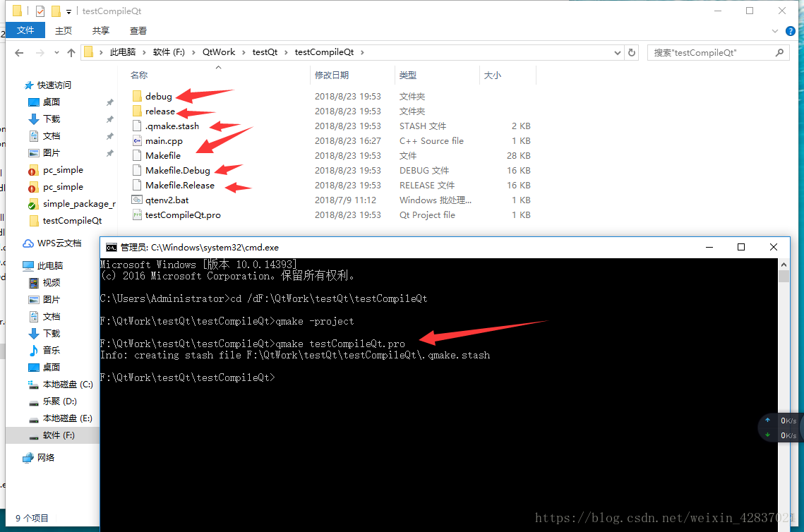
Task: Open the 查看 ribbon tab
Action: point(138,31)
